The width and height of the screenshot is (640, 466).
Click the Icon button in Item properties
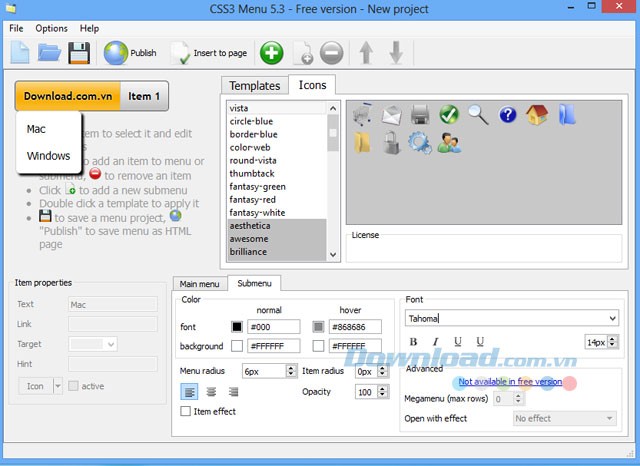(x=36, y=386)
